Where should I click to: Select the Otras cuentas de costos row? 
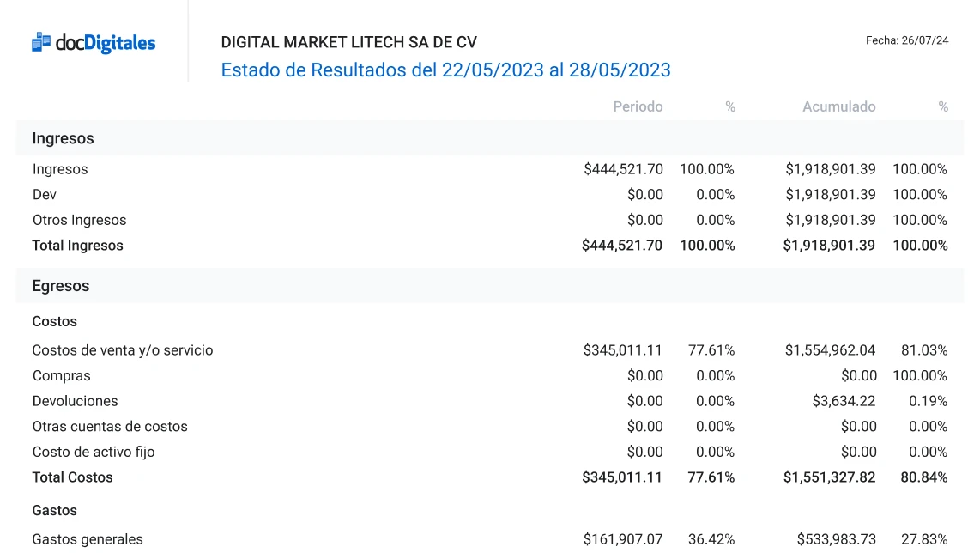(x=109, y=427)
